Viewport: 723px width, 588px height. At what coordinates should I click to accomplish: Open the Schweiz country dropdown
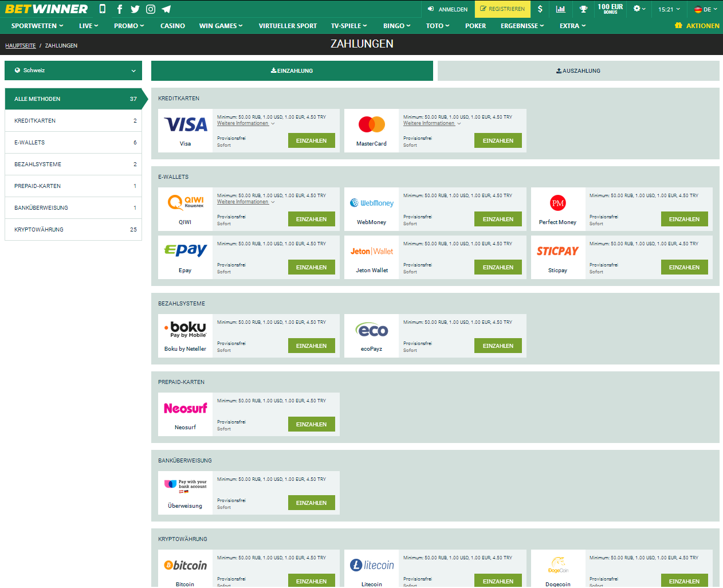coord(73,70)
